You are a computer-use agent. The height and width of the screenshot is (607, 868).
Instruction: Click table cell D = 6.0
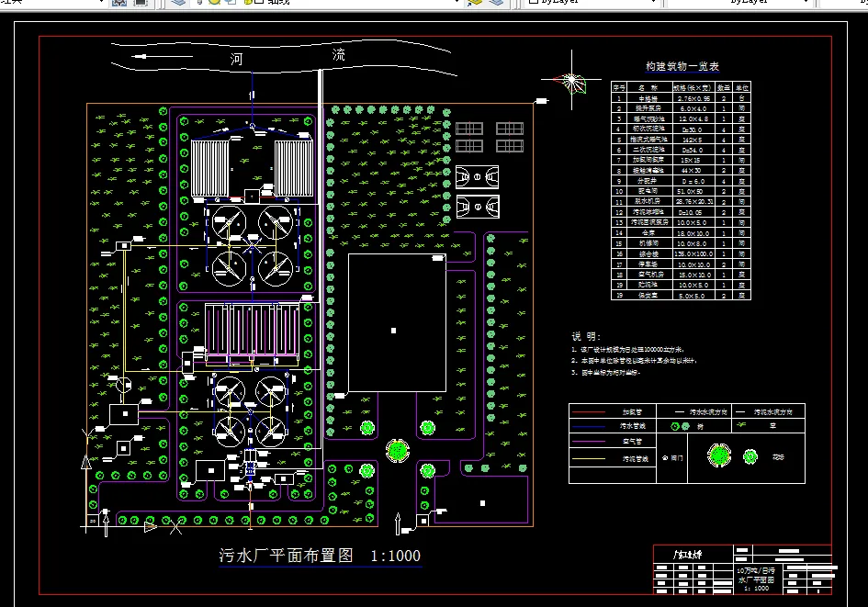pyautogui.click(x=693, y=182)
